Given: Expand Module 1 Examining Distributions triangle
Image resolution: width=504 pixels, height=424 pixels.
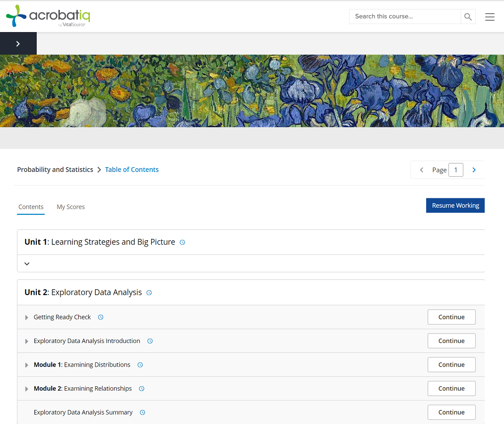Looking at the screenshot, I should tap(27, 365).
